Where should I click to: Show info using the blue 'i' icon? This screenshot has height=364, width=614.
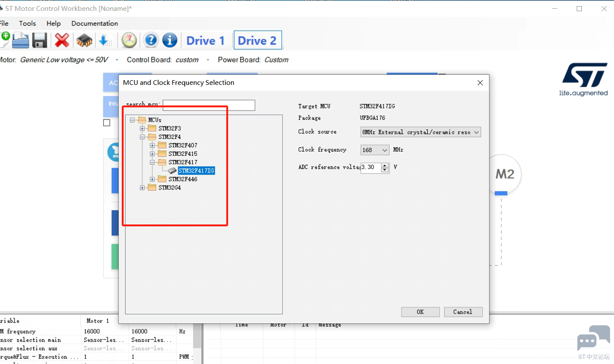tap(170, 40)
